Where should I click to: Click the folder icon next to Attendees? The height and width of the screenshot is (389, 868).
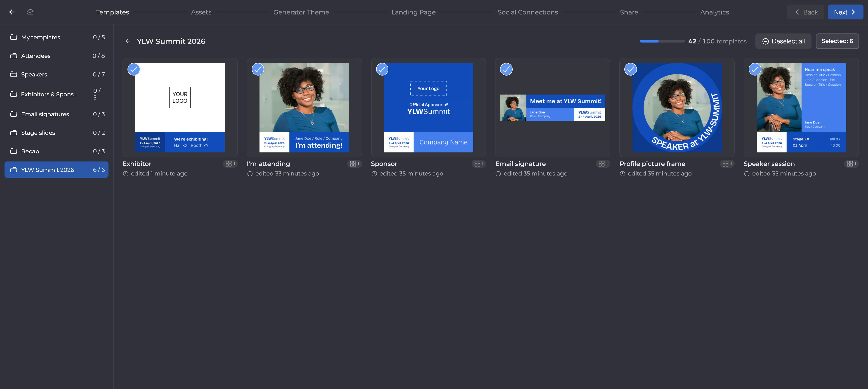(x=14, y=56)
